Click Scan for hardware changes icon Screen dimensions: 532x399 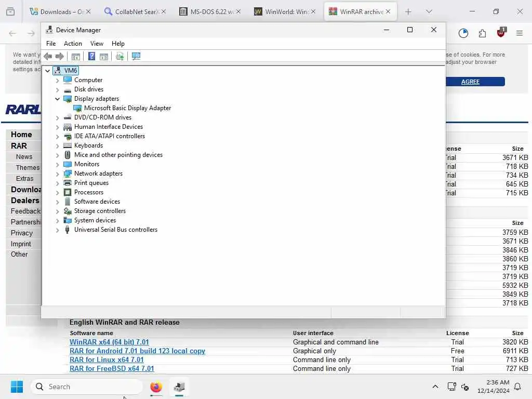click(x=119, y=56)
